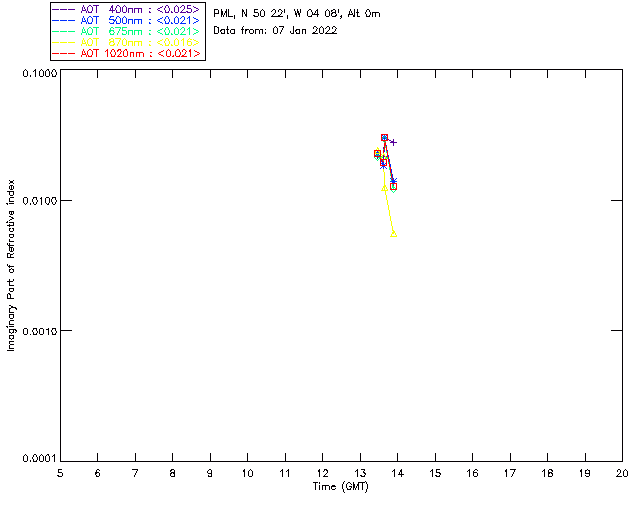The image size is (640, 512).
Task: Click the PML station location text
Action: pos(296,14)
